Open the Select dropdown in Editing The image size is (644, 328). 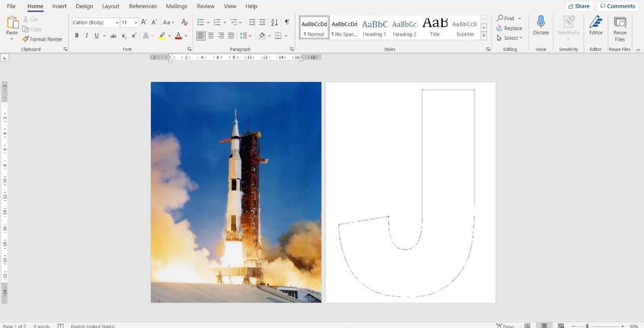[510, 38]
